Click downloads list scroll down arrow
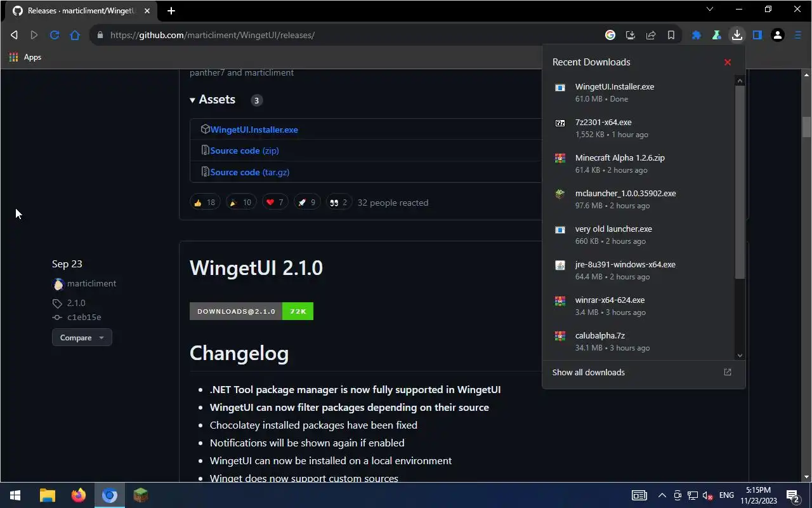Image resolution: width=812 pixels, height=508 pixels. [x=740, y=356]
